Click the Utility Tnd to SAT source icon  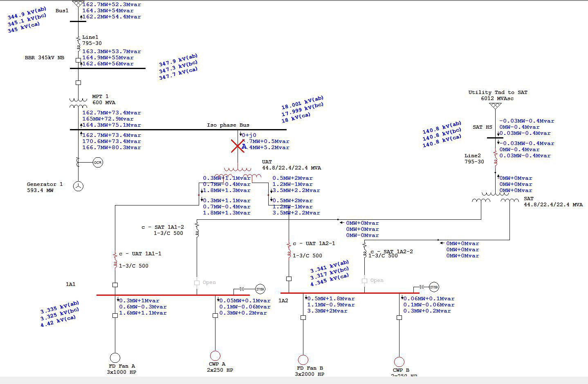point(496,105)
